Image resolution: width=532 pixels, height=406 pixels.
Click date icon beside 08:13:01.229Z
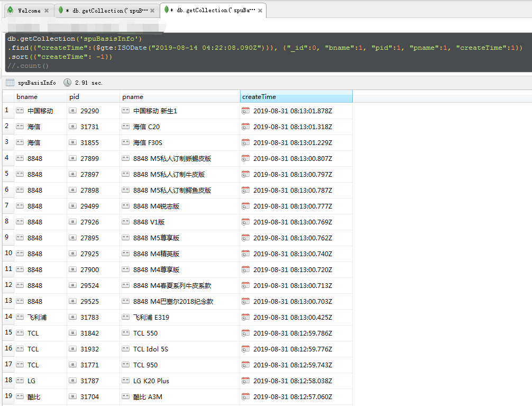pos(246,142)
